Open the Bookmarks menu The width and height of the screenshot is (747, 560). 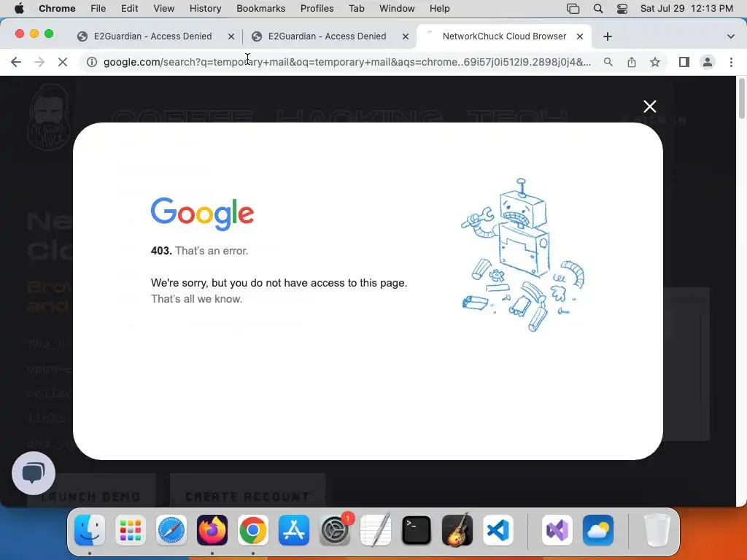(260, 9)
